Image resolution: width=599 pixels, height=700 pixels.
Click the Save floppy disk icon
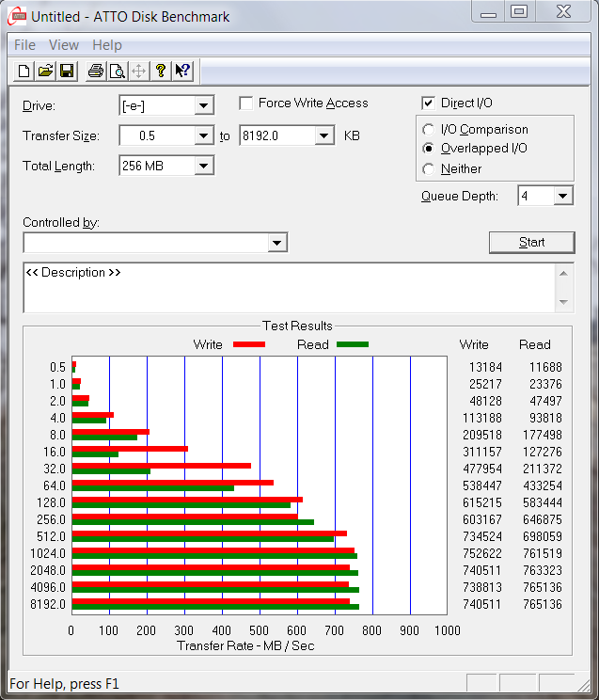[67, 71]
